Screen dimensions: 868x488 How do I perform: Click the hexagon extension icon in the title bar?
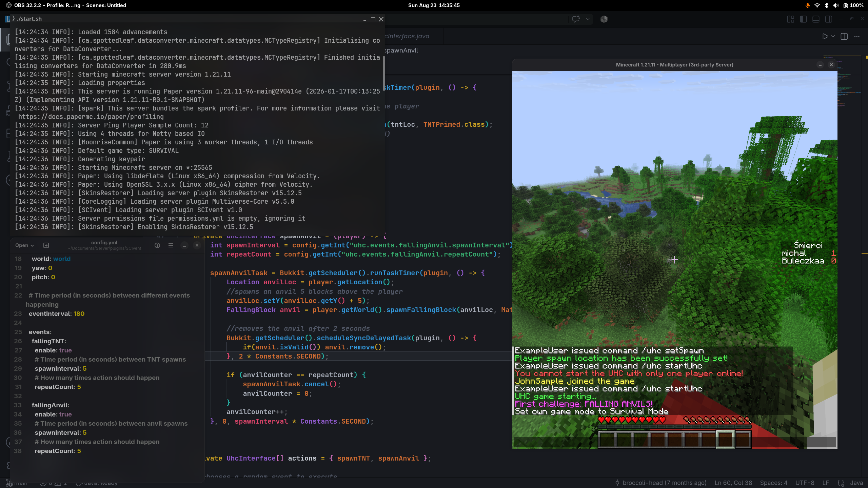pyautogui.click(x=604, y=19)
